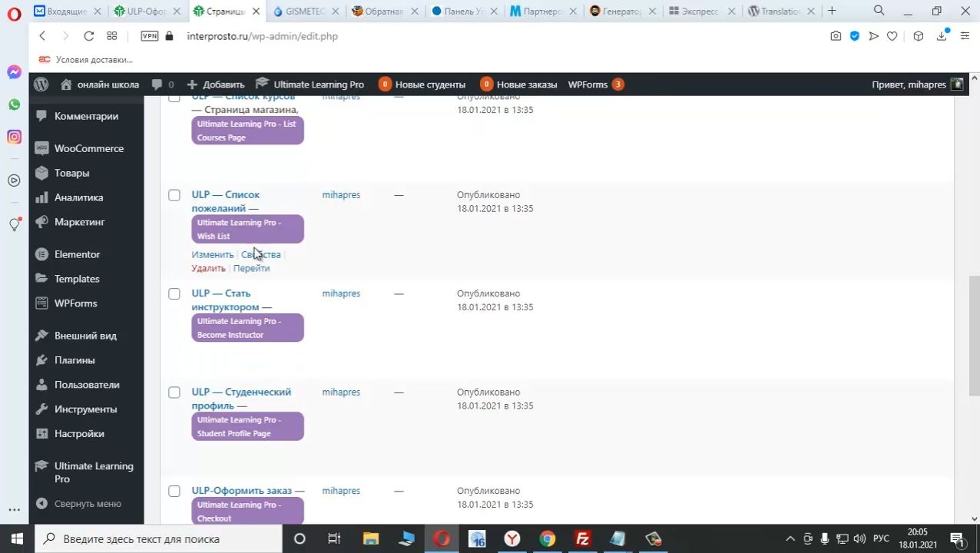Open Messenger in the Opera sidebar
980x553 pixels.
14,72
